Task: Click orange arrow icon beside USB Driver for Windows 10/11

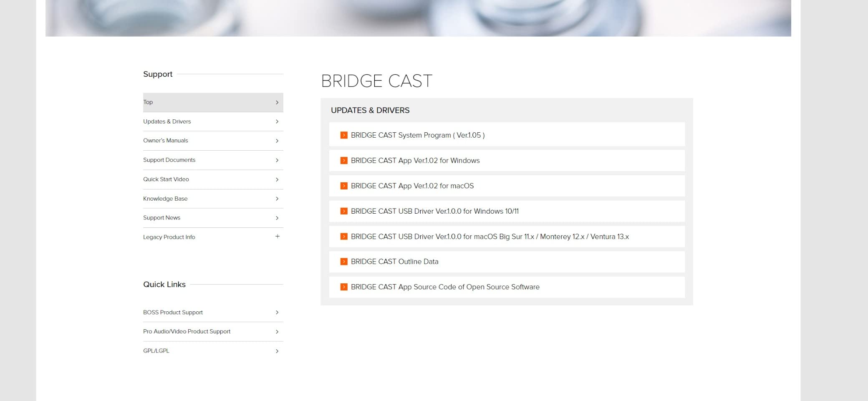Action: click(344, 211)
